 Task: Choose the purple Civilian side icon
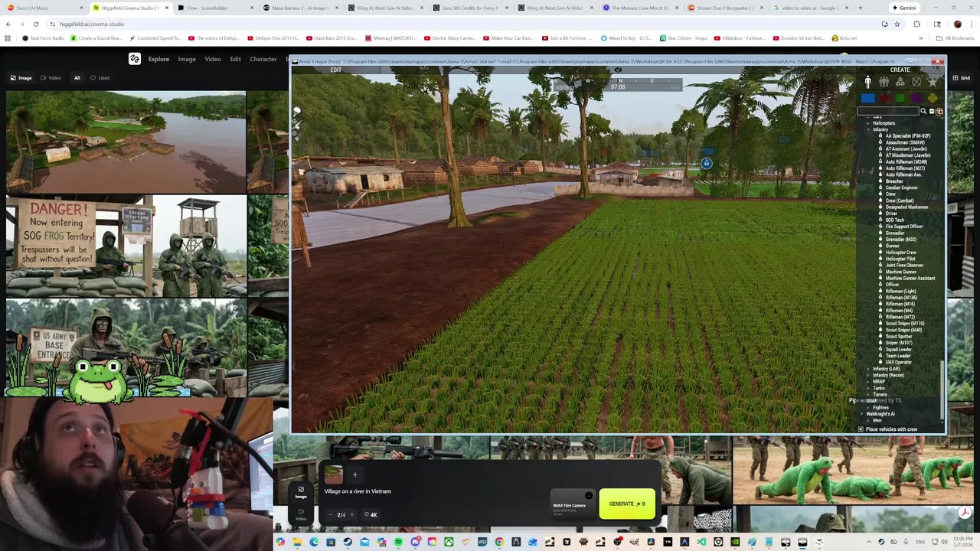[916, 98]
